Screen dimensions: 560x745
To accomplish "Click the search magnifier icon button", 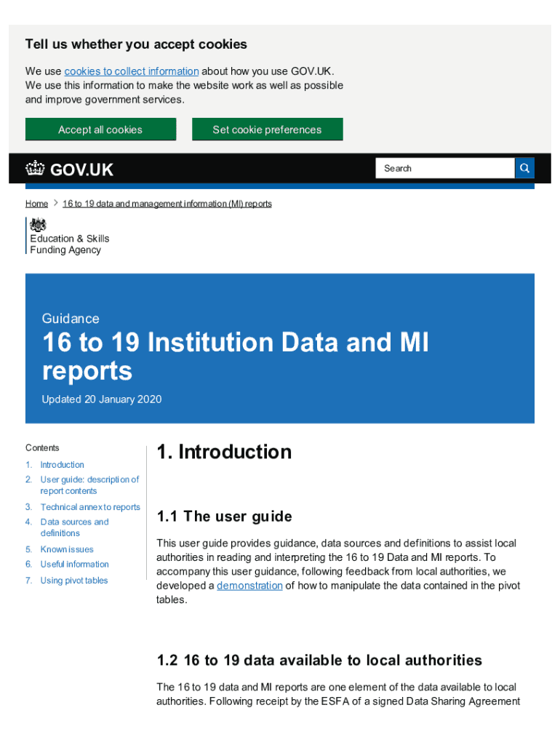I will 524,168.
